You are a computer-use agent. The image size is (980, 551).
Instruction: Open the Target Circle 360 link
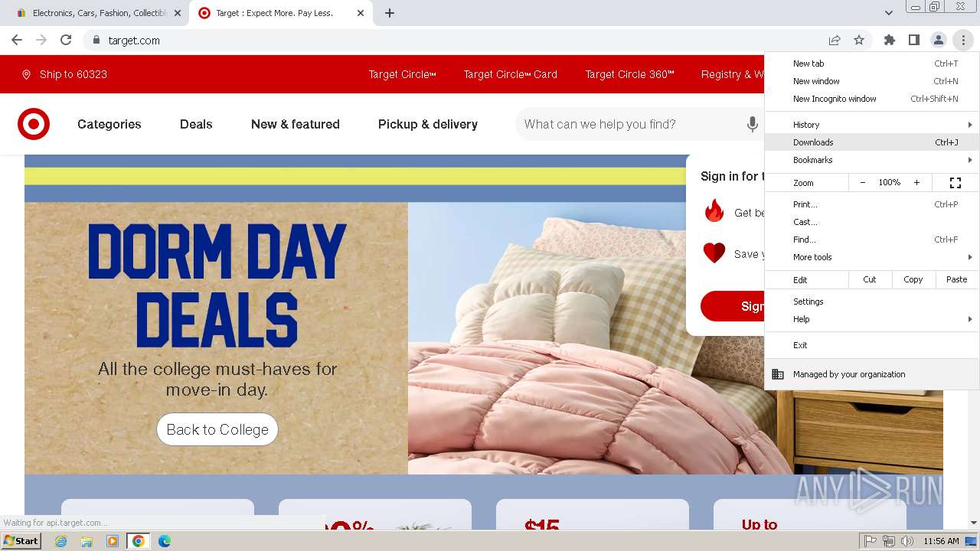(630, 74)
